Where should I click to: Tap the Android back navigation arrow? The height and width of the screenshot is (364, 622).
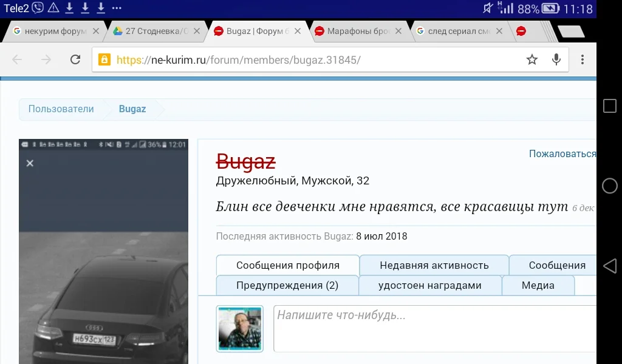[x=609, y=265]
